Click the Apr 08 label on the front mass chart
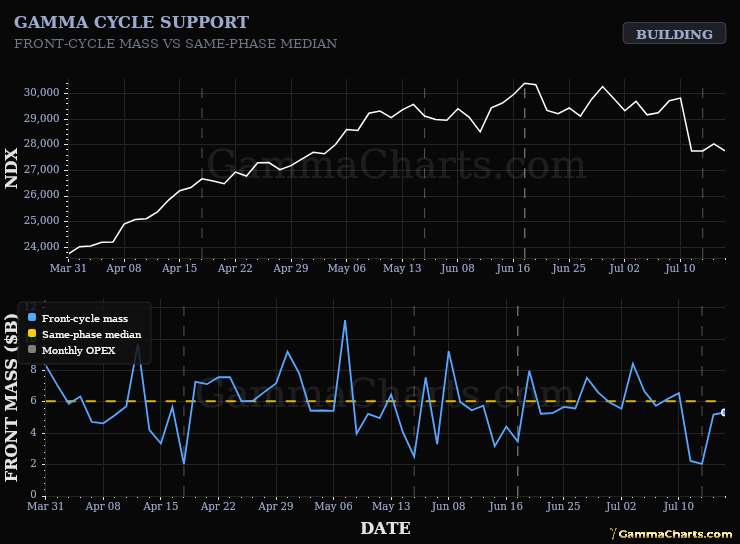 click(103, 506)
